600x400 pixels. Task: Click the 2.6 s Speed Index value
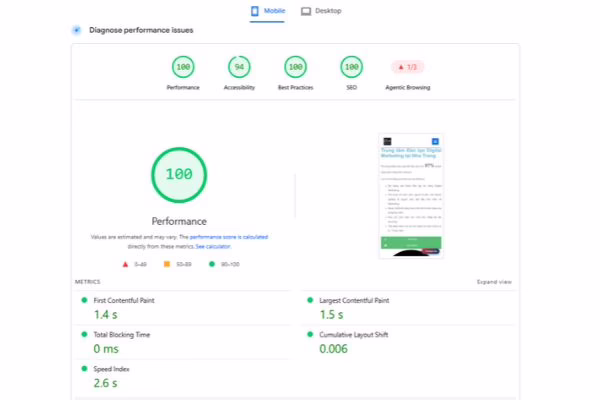105,383
